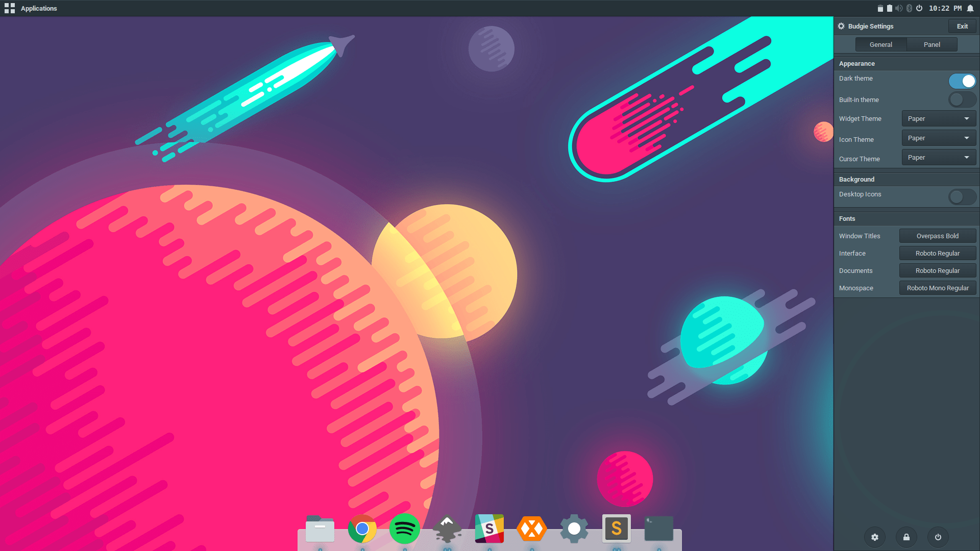980x551 pixels.
Task: Switch to the General tab
Action: tap(881, 44)
